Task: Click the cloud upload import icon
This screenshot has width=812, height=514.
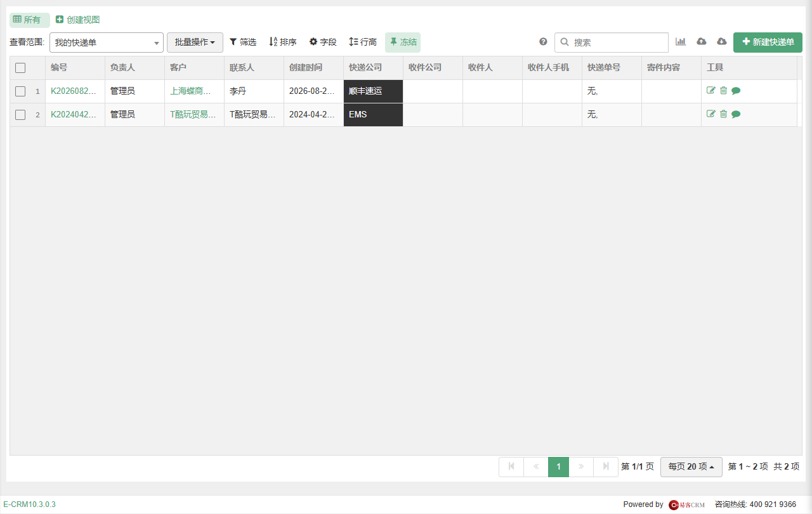Action: 702,42
